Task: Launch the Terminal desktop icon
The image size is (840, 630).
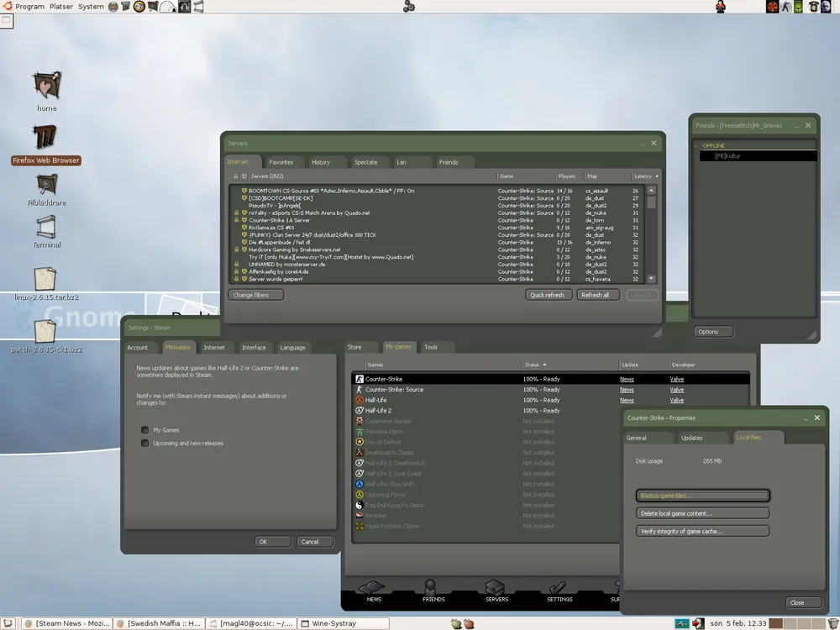Action: tap(46, 227)
